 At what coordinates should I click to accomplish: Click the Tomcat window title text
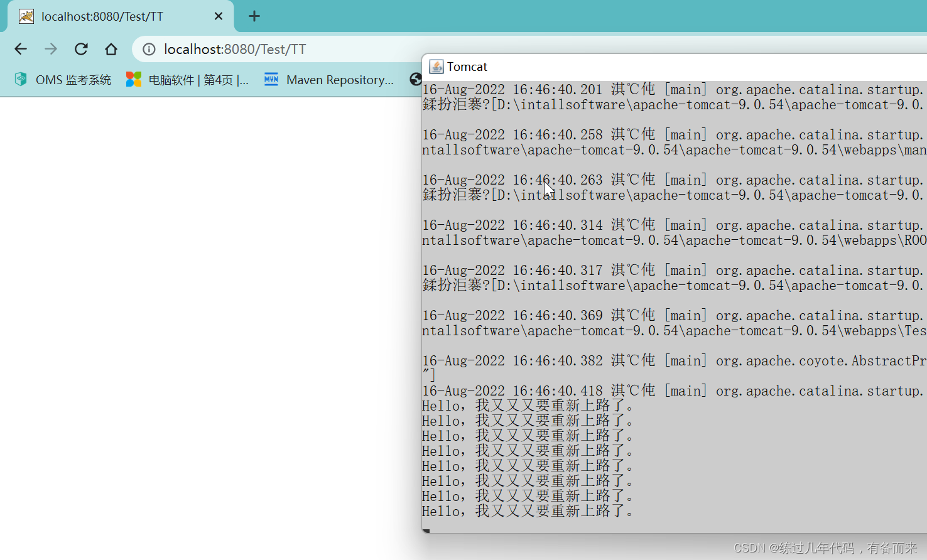click(467, 67)
